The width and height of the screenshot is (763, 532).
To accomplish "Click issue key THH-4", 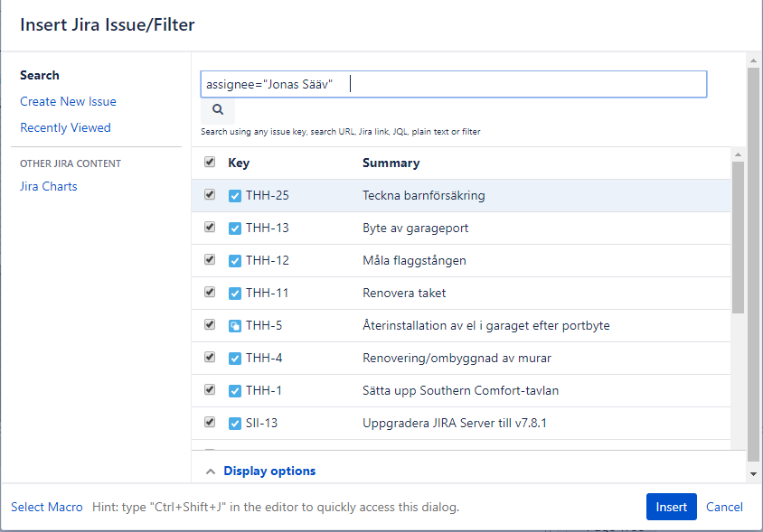I will pyautogui.click(x=264, y=358).
